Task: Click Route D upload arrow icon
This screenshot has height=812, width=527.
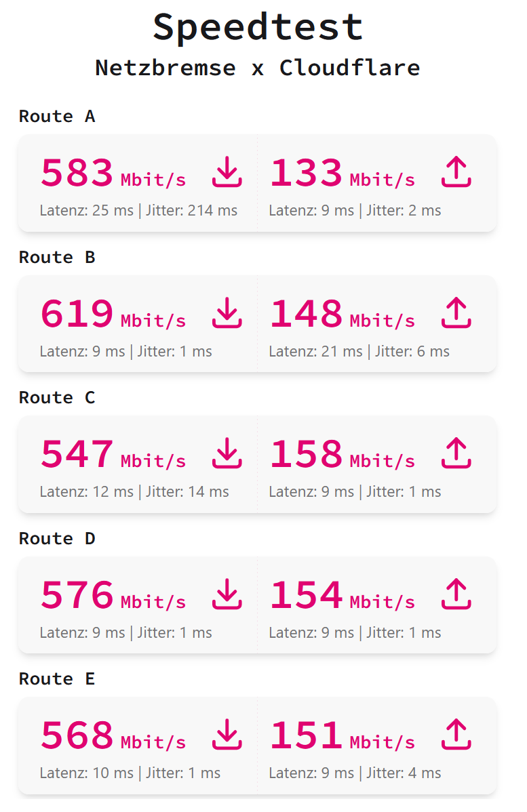Action: click(x=456, y=594)
